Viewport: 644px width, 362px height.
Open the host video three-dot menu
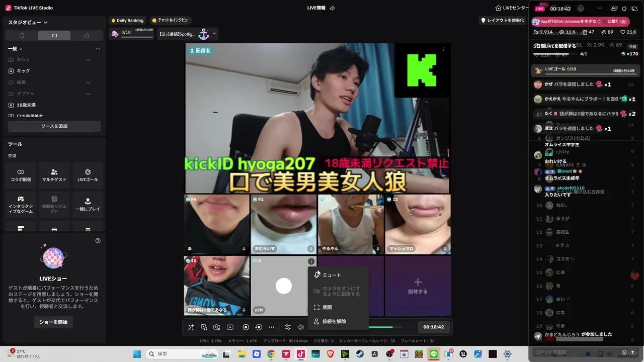443,49
